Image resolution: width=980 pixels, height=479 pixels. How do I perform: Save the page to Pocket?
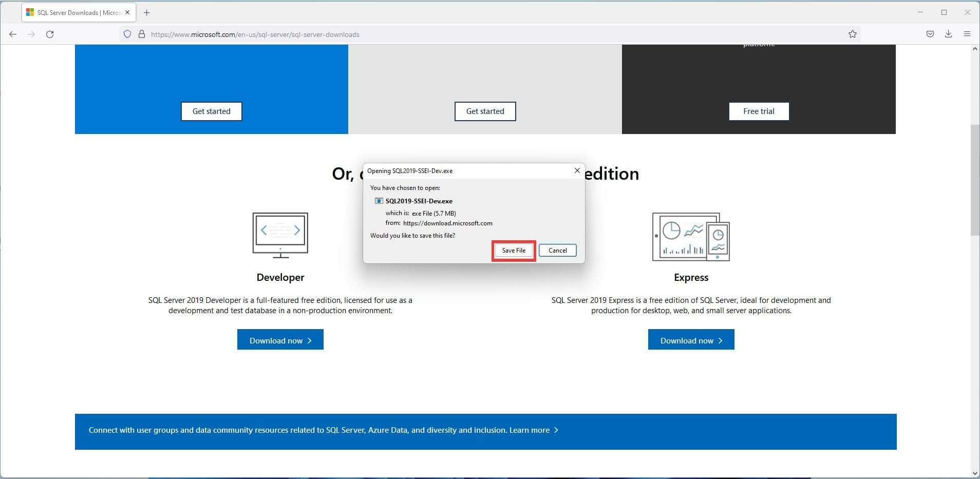click(x=929, y=34)
